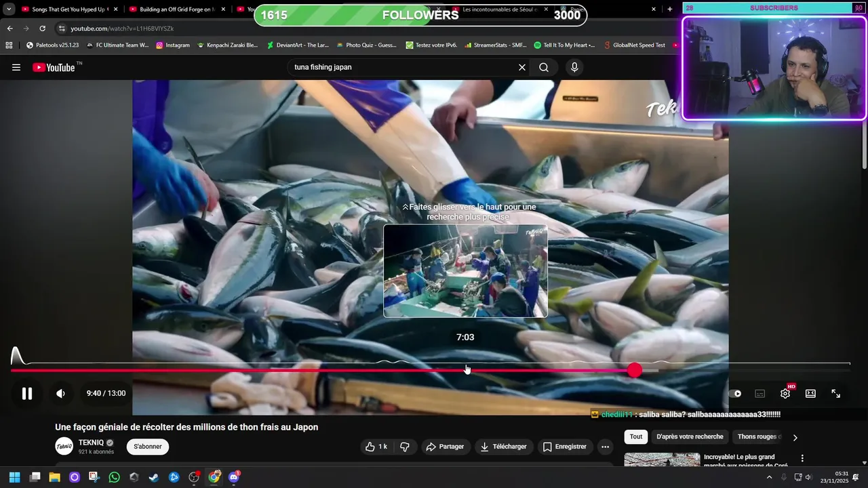This screenshot has width=868, height=488.
Task: Open options menu for the 'Incroyable!' recommended video
Action: (x=802, y=458)
